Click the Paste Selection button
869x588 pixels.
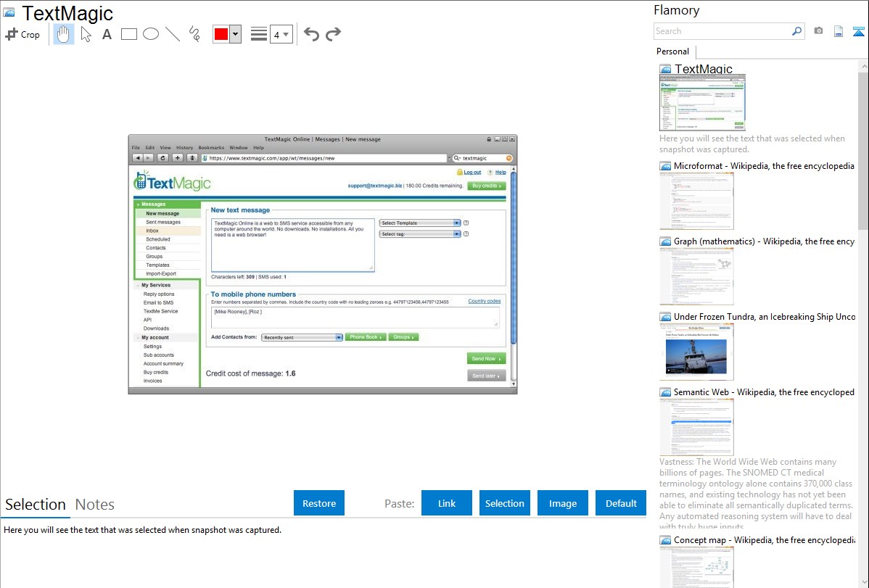coord(504,502)
